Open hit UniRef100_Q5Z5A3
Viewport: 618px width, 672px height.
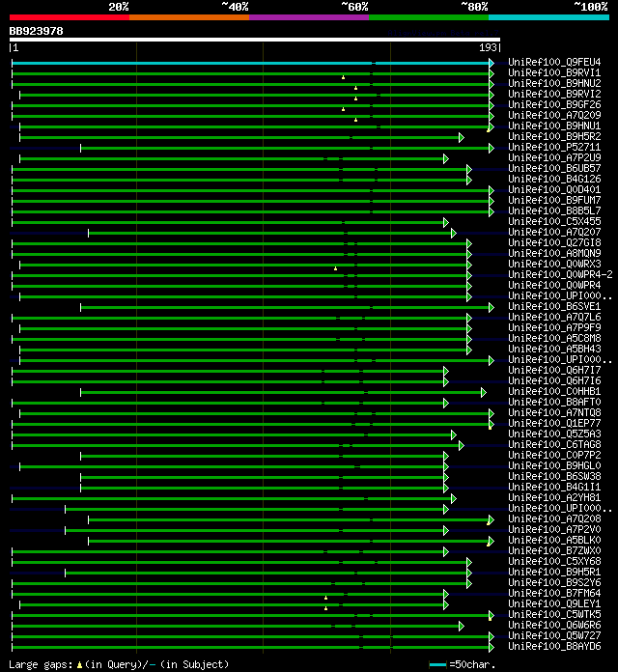554,434
